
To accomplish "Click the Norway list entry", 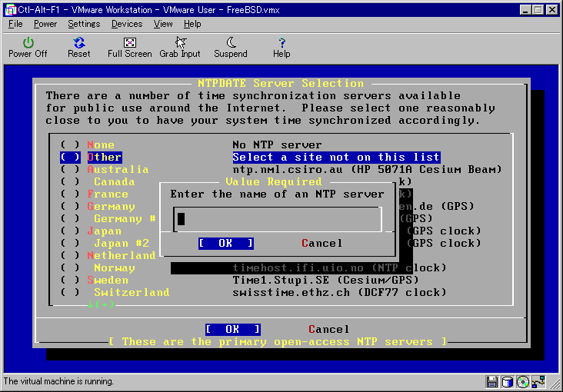I will [x=115, y=268].
